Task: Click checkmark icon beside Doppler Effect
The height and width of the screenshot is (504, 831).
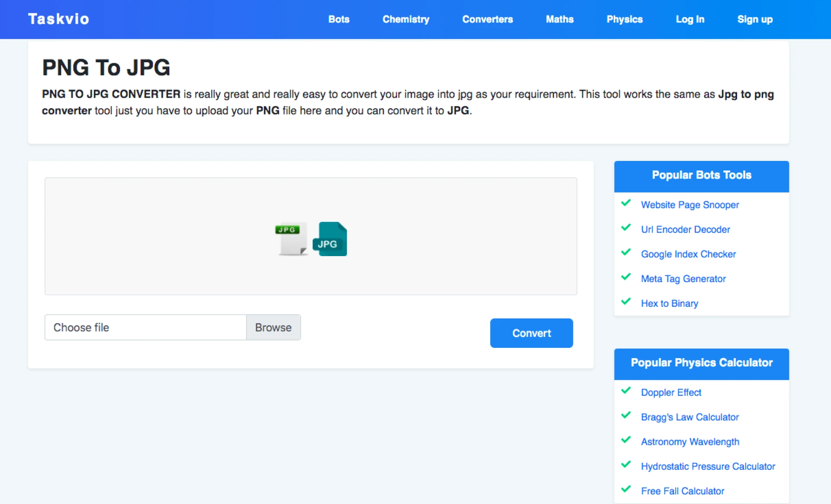Action: (x=626, y=391)
